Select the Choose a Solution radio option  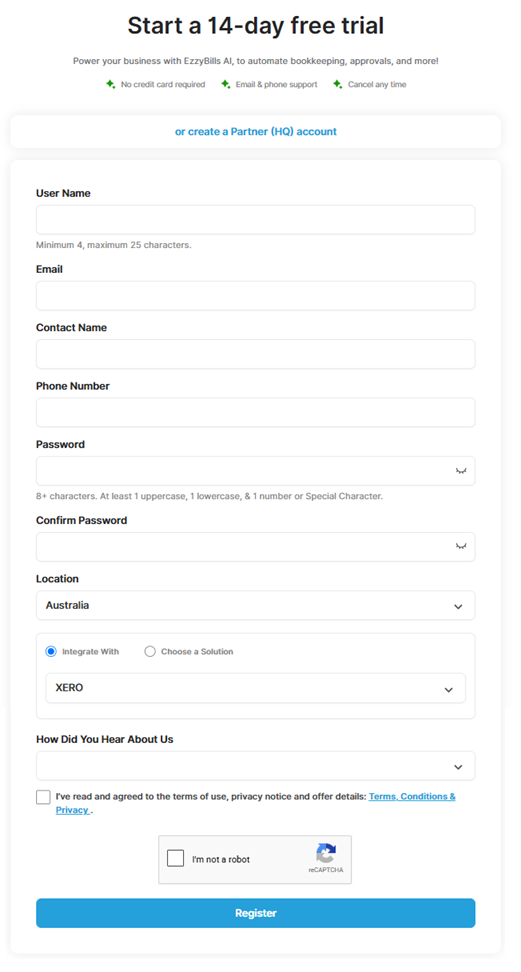149,652
